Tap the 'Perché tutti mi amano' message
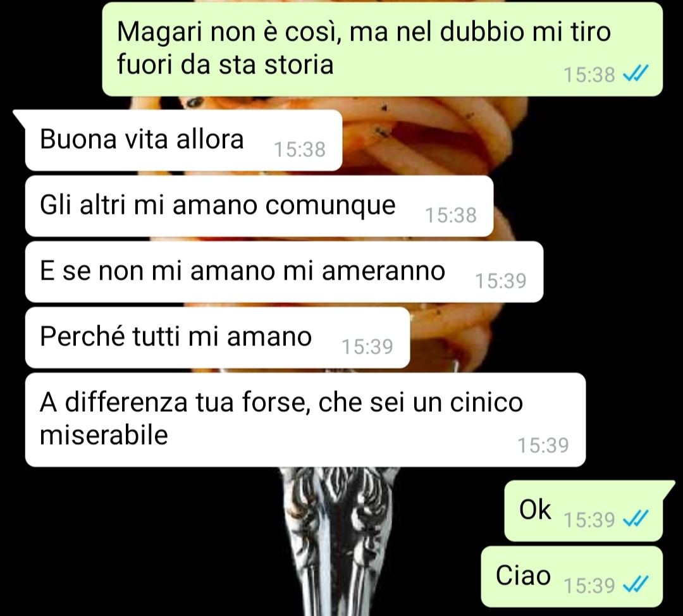 pyautogui.click(x=218, y=338)
